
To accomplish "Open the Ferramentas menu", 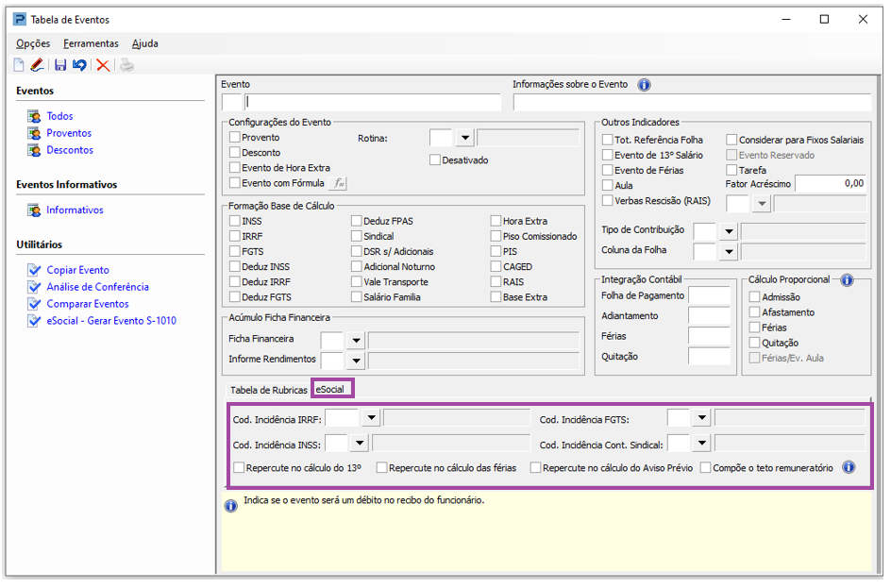I will tap(91, 43).
